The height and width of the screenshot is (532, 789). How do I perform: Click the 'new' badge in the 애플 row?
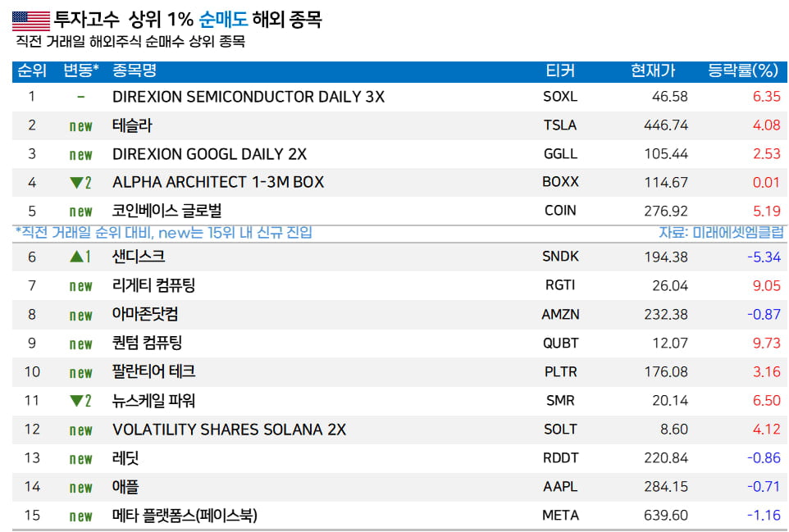[x=80, y=488]
